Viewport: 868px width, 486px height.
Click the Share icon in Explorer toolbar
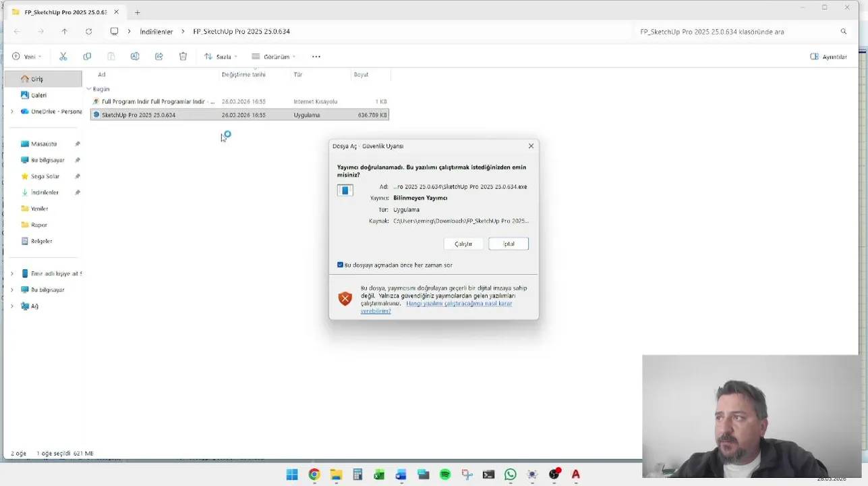[x=159, y=57]
